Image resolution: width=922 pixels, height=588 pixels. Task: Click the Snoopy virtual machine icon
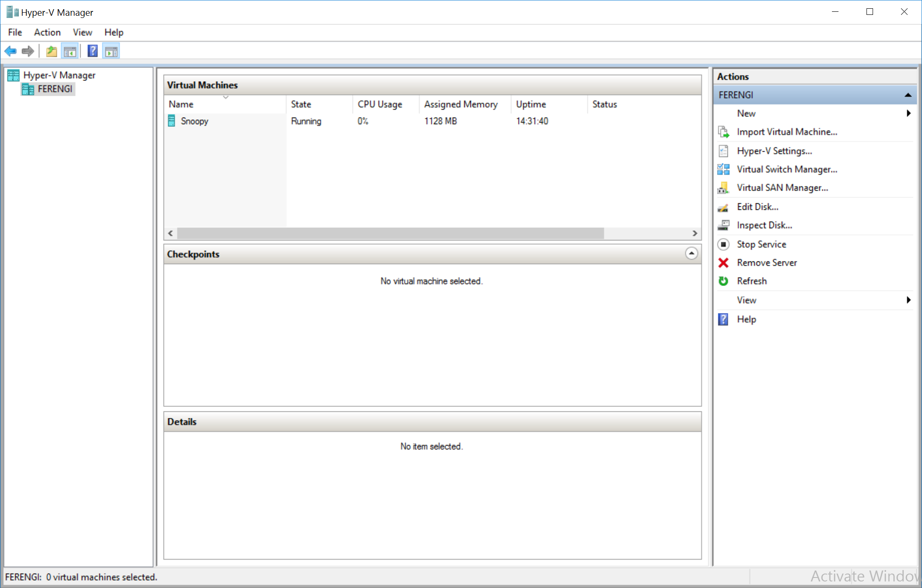[172, 121]
